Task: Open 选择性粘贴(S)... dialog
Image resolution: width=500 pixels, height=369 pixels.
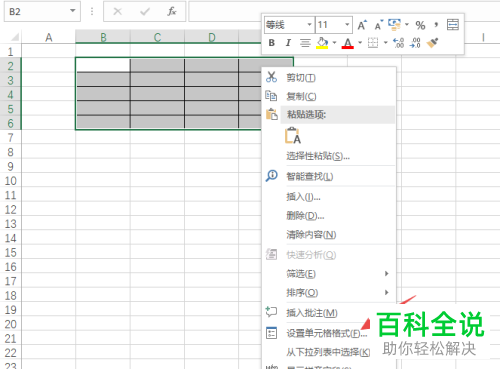Action: tap(329, 156)
